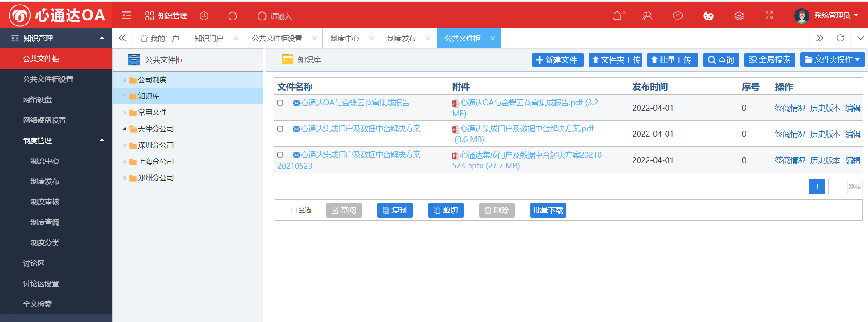Click the user contacts icon
868x322 pixels.
(x=647, y=16)
